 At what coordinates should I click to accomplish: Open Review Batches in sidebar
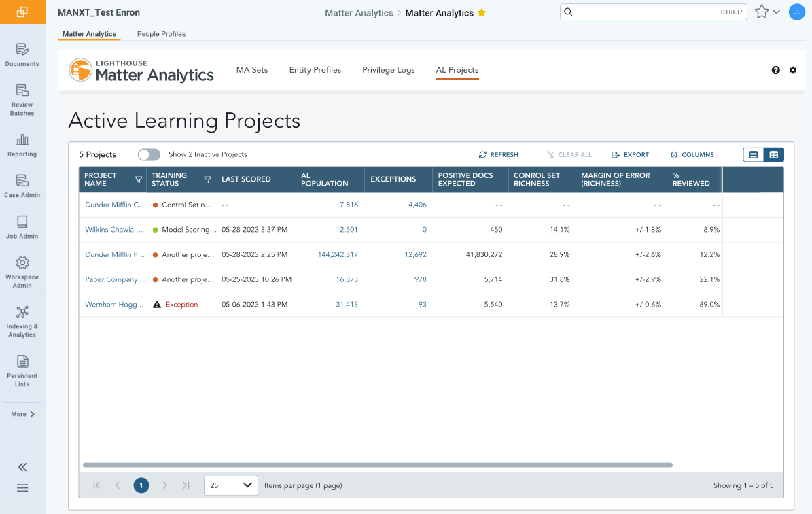click(x=22, y=100)
